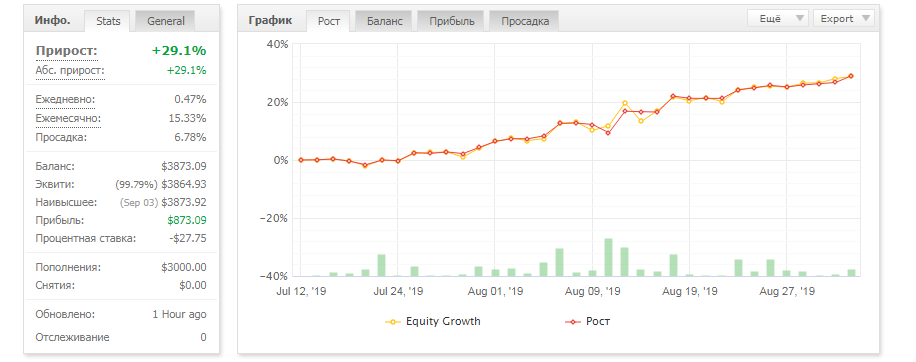The image size is (916, 362).
Task: Toggle Equity Growth series in legend
Action: [433, 321]
